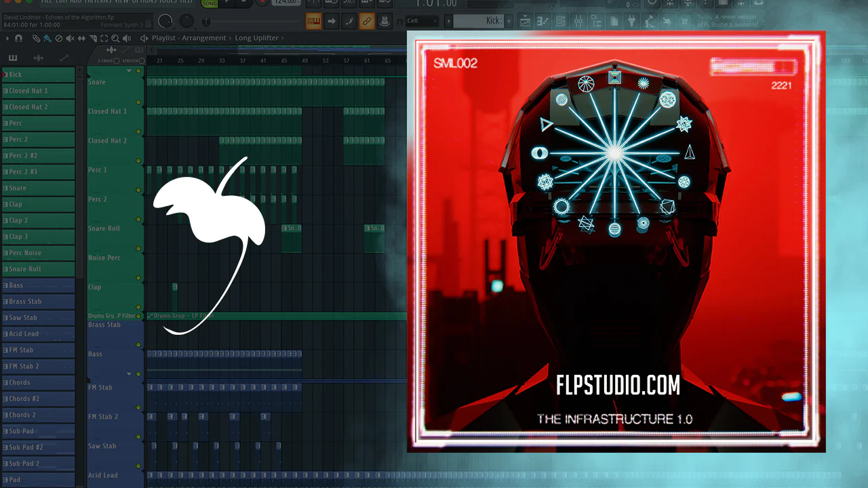This screenshot has width=868, height=488.
Task: Click the red record button
Action: coord(262,3)
